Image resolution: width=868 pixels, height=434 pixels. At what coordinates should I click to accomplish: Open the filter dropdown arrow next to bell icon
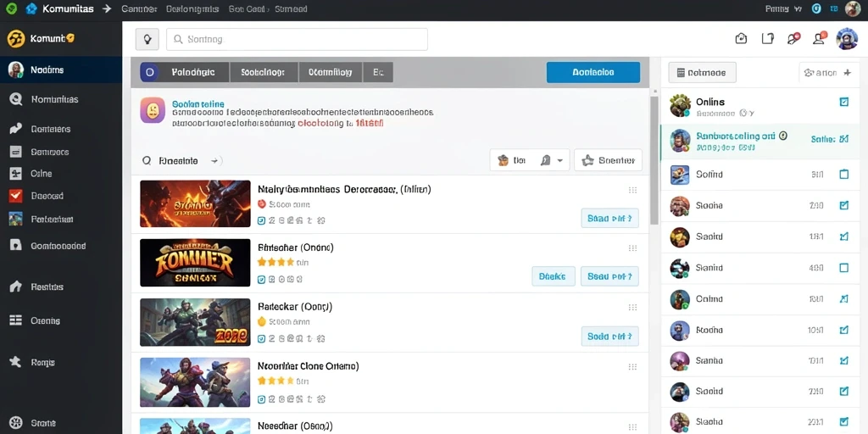pos(559,160)
